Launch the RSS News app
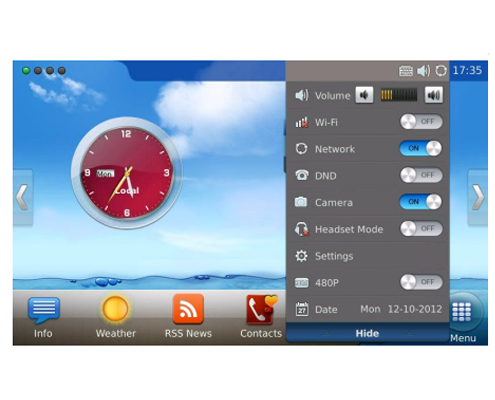This screenshot has width=495, height=400. click(188, 309)
